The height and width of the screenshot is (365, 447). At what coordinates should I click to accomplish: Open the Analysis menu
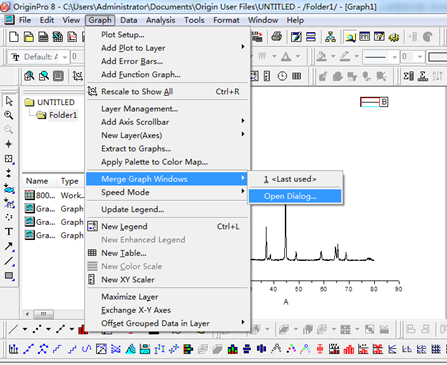pyautogui.click(x=160, y=20)
